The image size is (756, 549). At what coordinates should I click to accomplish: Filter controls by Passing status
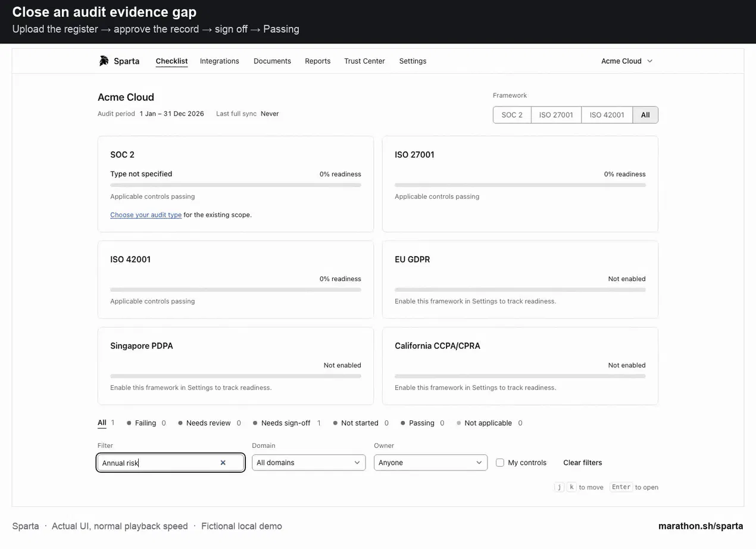(422, 423)
